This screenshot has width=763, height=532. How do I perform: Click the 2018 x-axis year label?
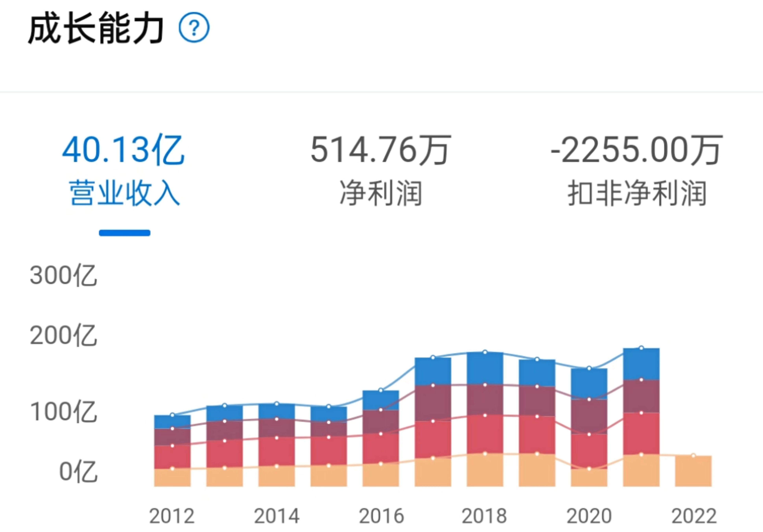tap(484, 516)
